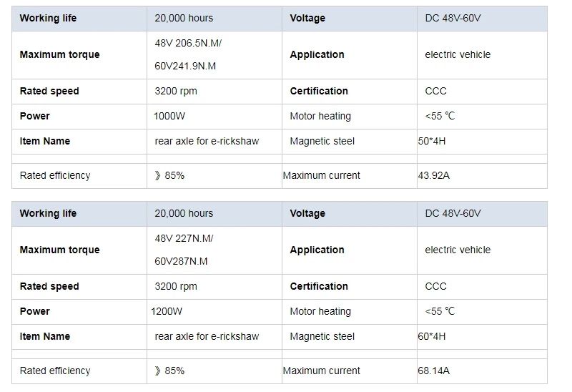
Task: Select the 48V 227N.M torque cell
Action: [x=214, y=250]
